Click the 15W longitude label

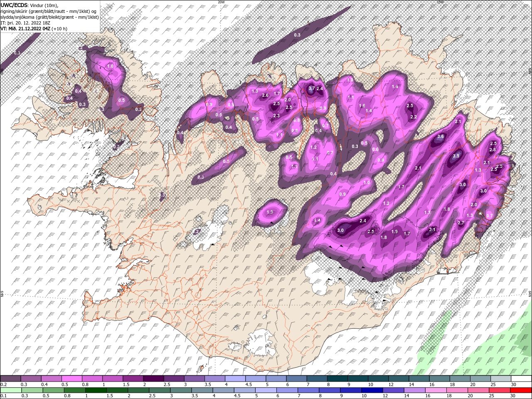(440, 2)
